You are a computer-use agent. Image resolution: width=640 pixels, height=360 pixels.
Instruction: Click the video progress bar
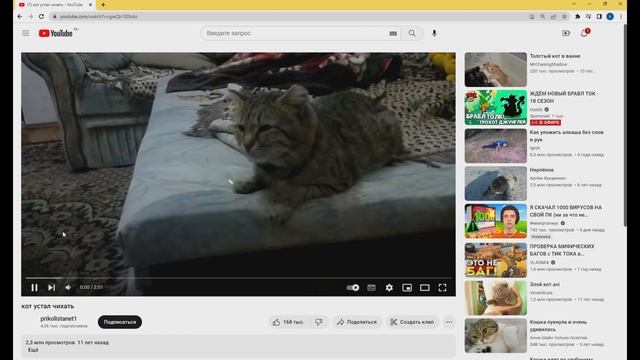click(x=238, y=278)
